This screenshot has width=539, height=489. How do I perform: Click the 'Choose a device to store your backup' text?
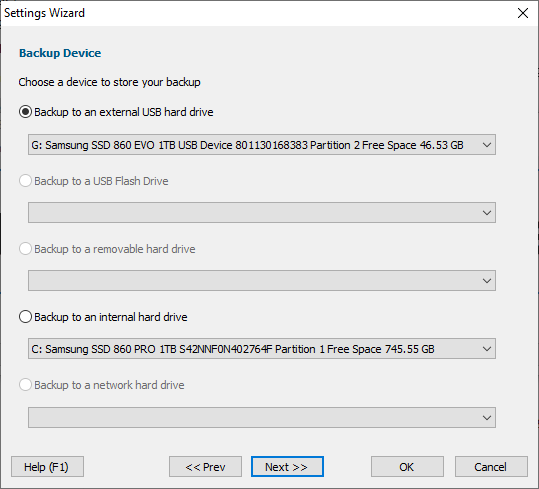coord(109,82)
